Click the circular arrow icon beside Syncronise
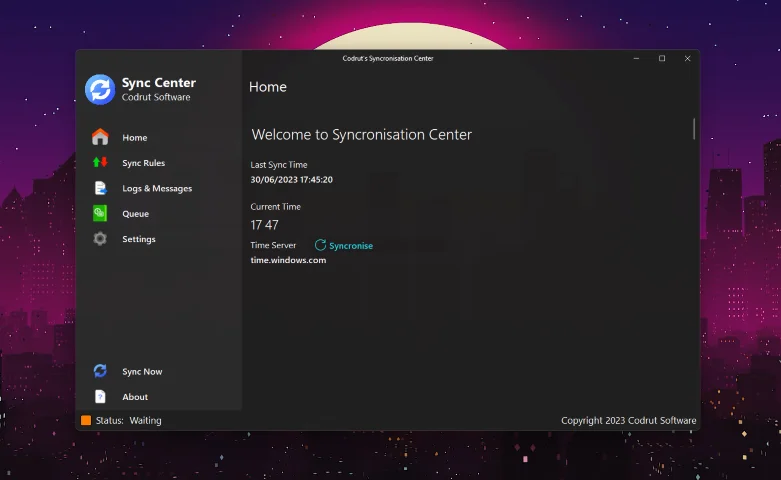Image resolution: width=781 pixels, height=480 pixels. 320,245
